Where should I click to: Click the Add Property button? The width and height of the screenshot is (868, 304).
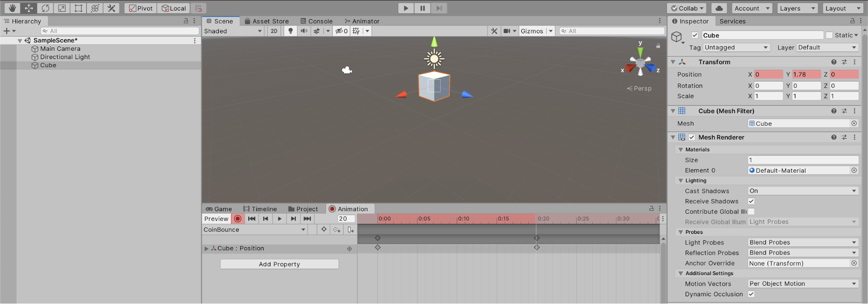(x=279, y=264)
